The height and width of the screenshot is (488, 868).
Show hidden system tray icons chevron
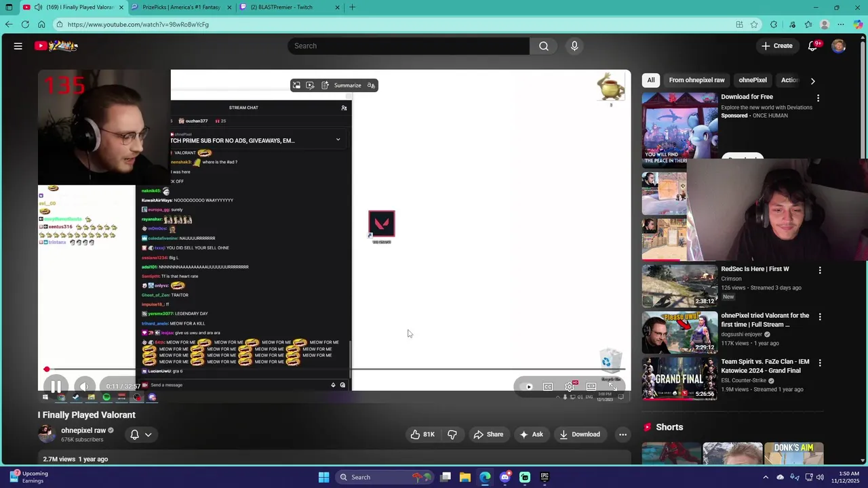click(x=766, y=477)
